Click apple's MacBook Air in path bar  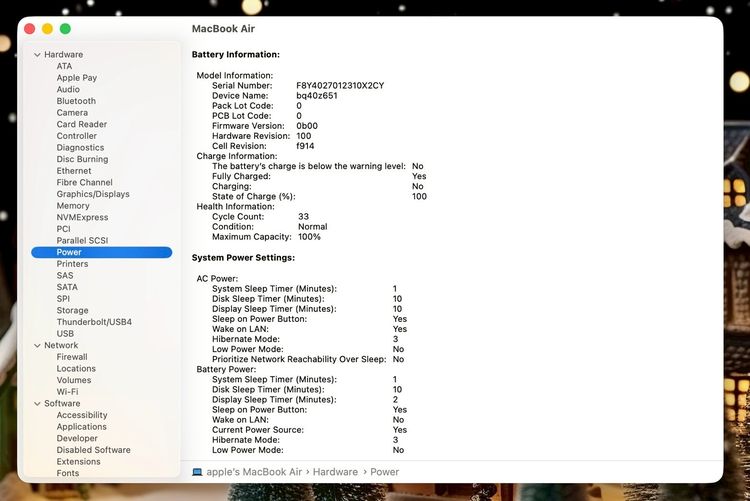click(x=254, y=472)
